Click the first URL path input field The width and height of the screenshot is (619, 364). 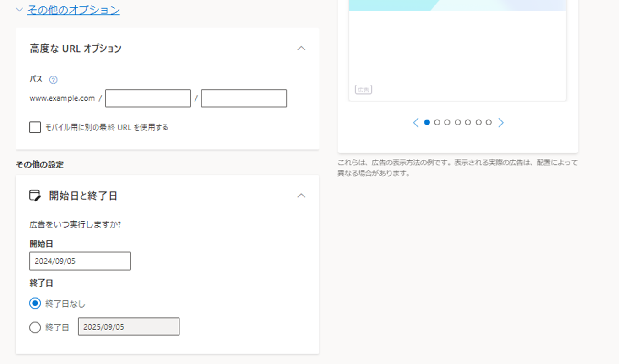(148, 98)
